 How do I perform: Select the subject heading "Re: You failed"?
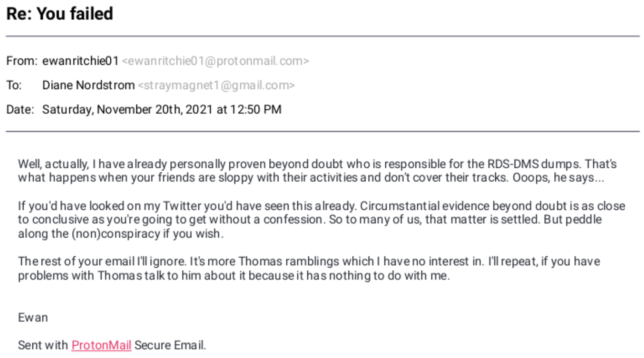click(60, 14)
